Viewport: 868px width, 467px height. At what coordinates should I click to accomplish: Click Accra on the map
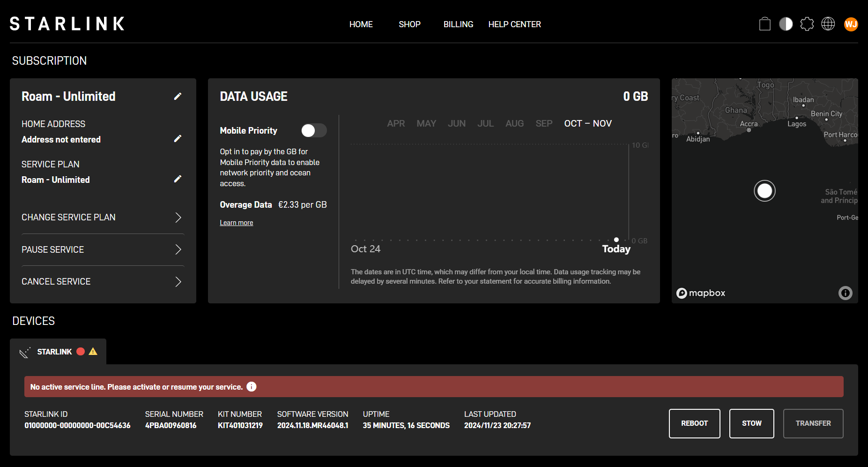pyautogui.click(x=749, y=124)
